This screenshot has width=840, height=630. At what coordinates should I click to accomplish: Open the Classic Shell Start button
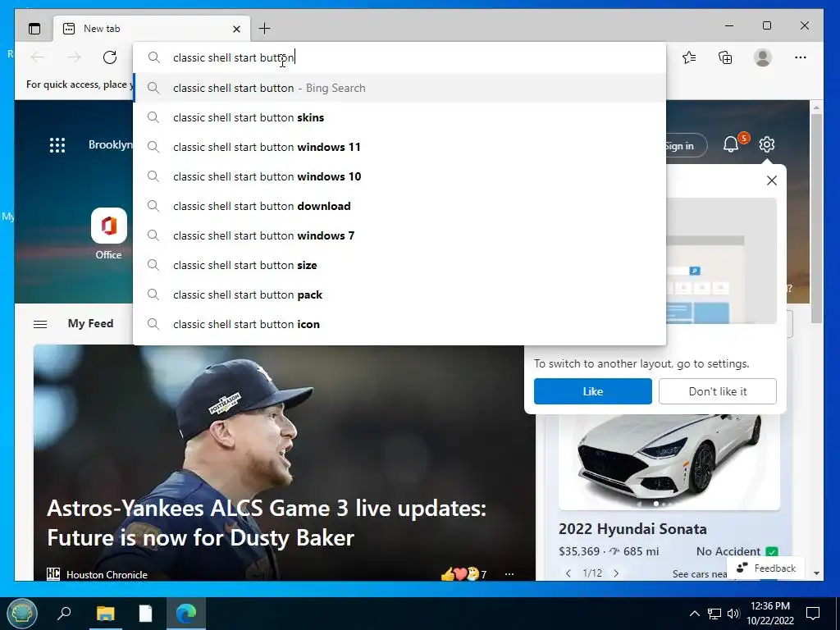22,613
